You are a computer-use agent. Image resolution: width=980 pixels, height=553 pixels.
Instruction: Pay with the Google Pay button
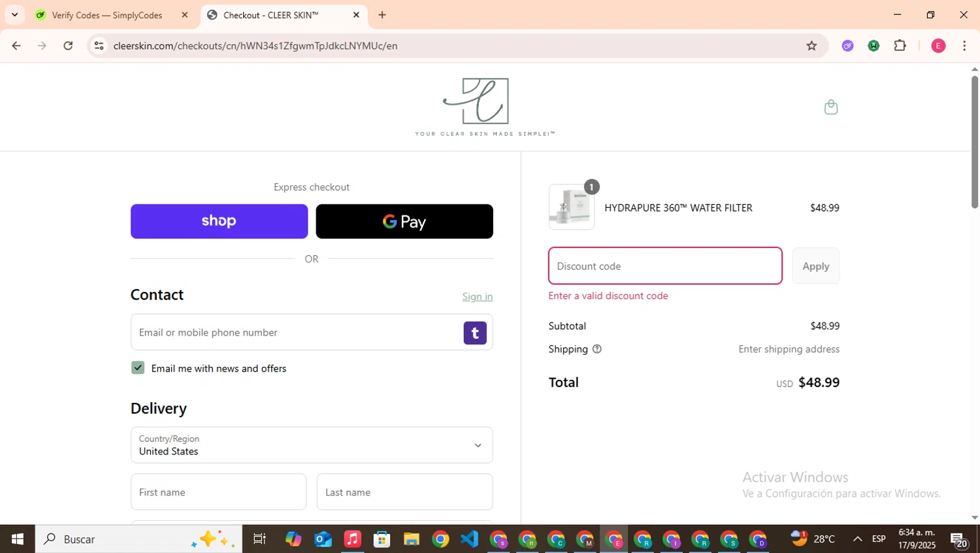click(404, 221)
